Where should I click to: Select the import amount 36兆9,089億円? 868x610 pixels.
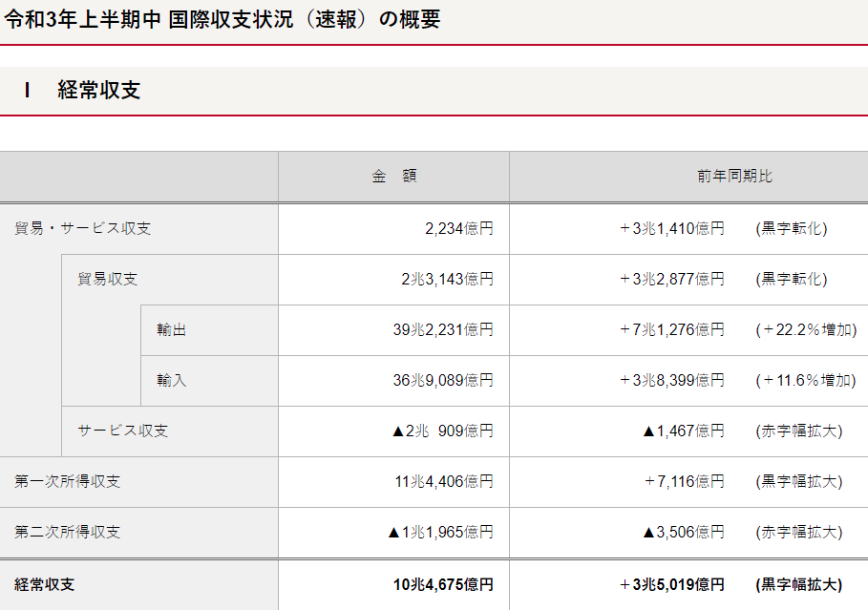443,381
